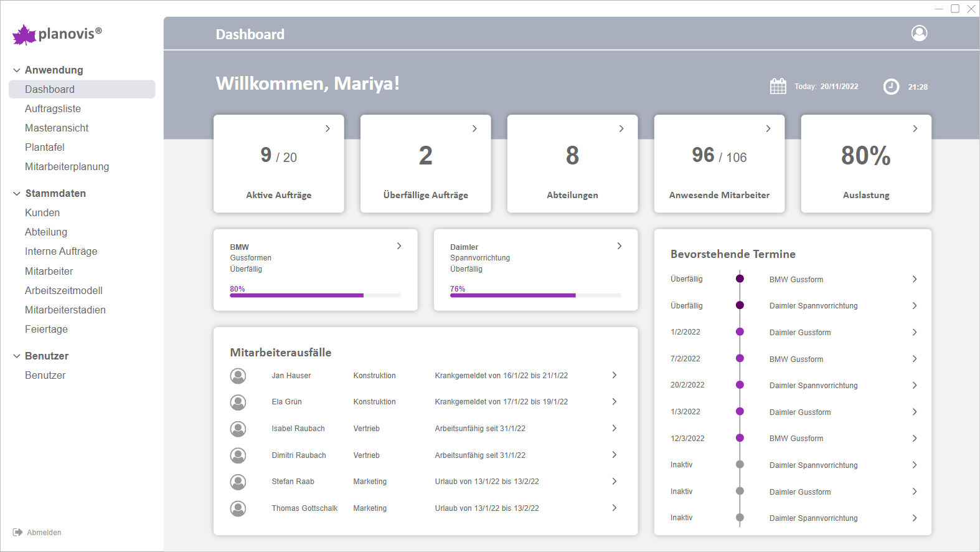Open arrow for 20/2/2022 Daimler Spannvorrichtung

(915, 385)
